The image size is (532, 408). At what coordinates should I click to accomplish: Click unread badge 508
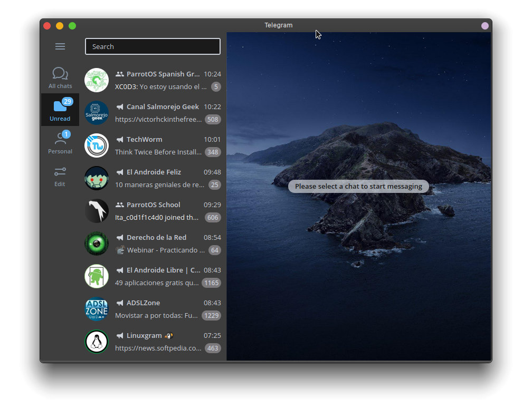[x=213, y=119]
